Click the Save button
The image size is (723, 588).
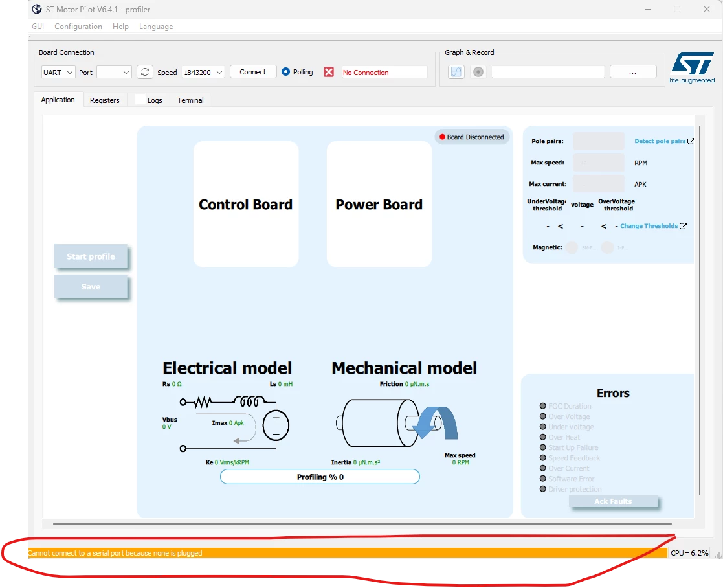point(91,286)
